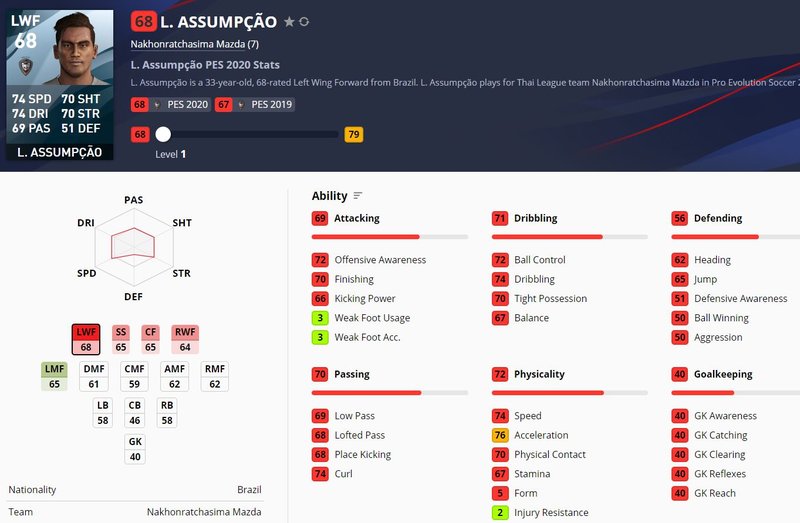Click the player card thumbnail
This screenshot has width=800, height=523.
click(x=60, y=84)
